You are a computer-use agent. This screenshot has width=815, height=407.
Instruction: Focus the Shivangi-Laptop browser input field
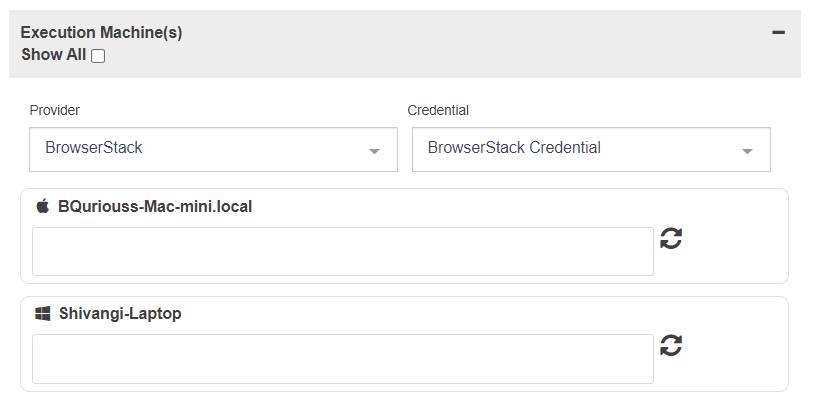[343, 359]
